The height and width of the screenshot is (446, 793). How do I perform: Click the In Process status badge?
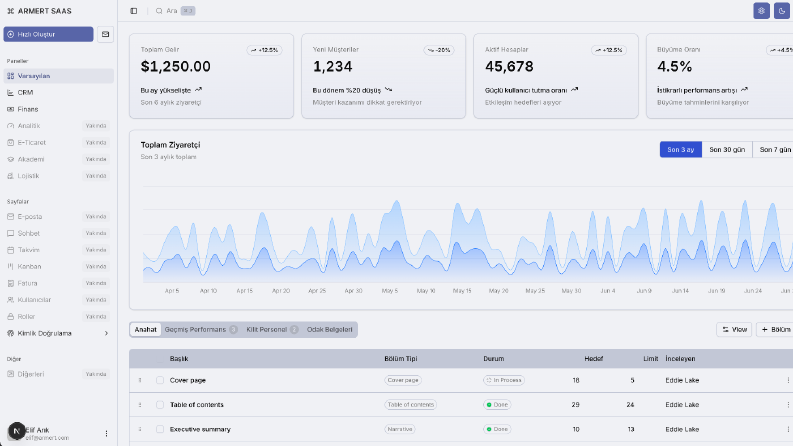504,380
